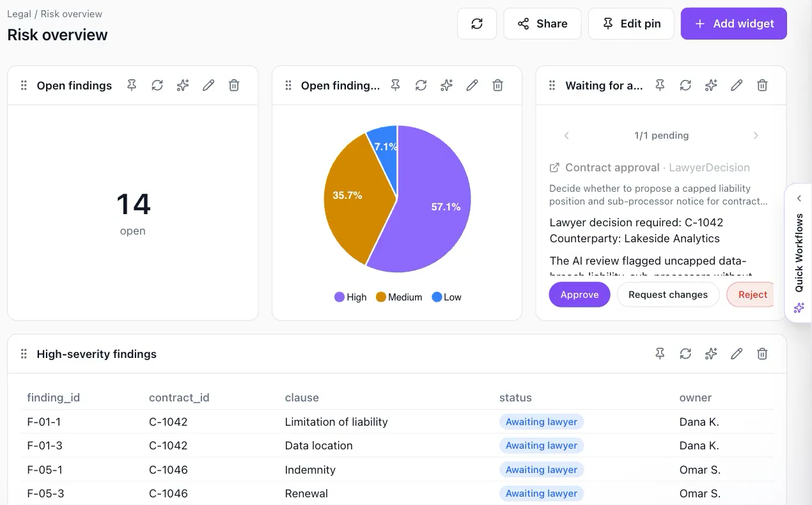Toggle the Medium legend item

tap(399, 297)
